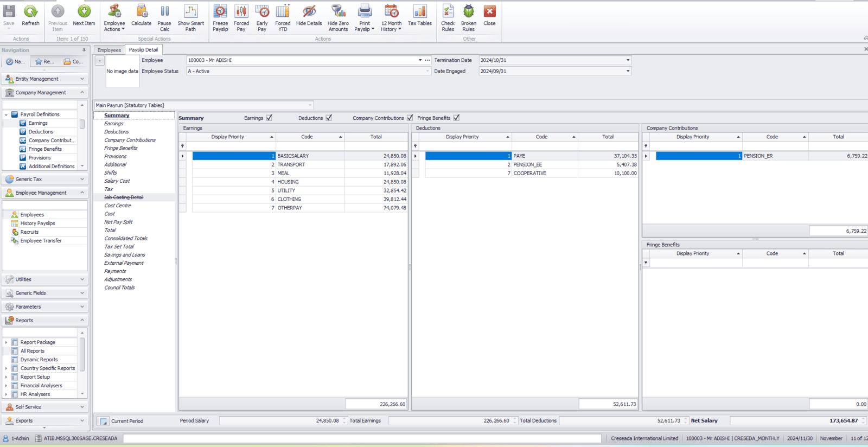Open Date Engaged dropdown
868x447 pixels.
coord(628,71)
